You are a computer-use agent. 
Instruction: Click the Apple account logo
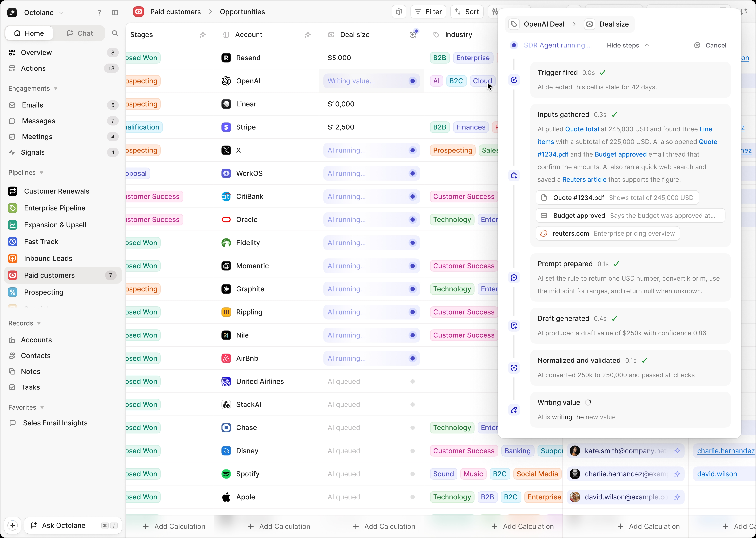[x=226, y=497]
